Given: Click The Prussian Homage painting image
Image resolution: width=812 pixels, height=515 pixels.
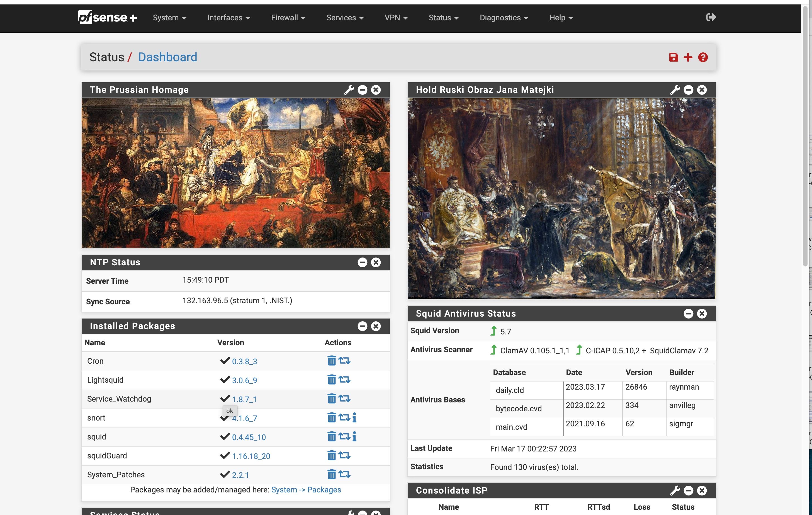Looking at the screenshot, I should pos(236,173).
